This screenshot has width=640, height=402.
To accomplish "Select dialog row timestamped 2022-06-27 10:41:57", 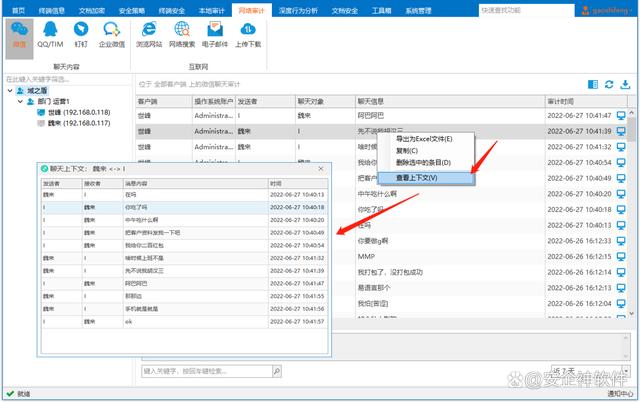I will click(184, 322).
